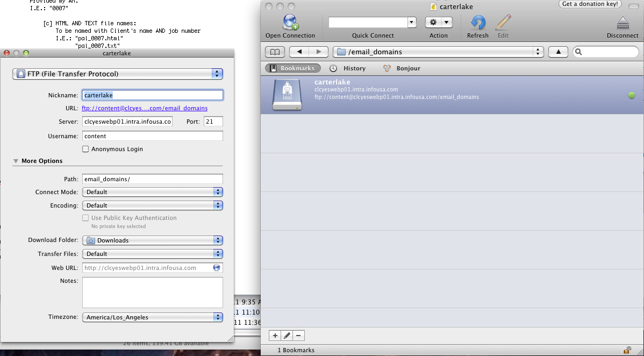Screen dimensions: 644x356
Task: Enable the Anonymous Login checkbox
Action: click(x=85, y=149)
